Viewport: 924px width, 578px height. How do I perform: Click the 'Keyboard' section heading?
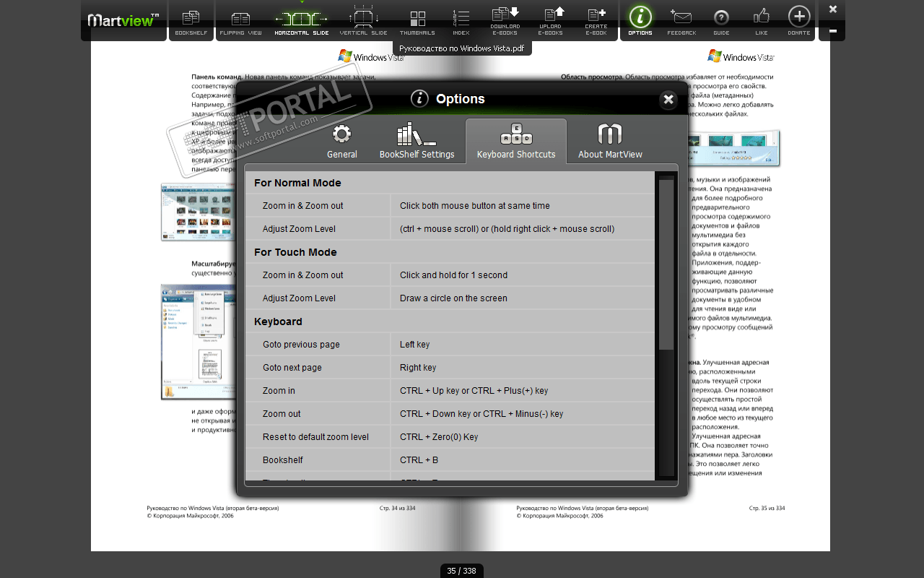pos(278,322)
